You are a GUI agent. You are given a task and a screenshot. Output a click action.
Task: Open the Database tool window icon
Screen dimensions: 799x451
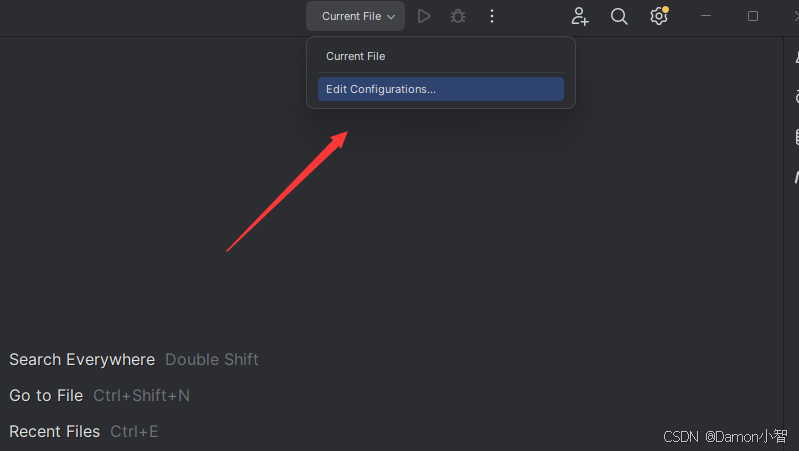(796, 137)
